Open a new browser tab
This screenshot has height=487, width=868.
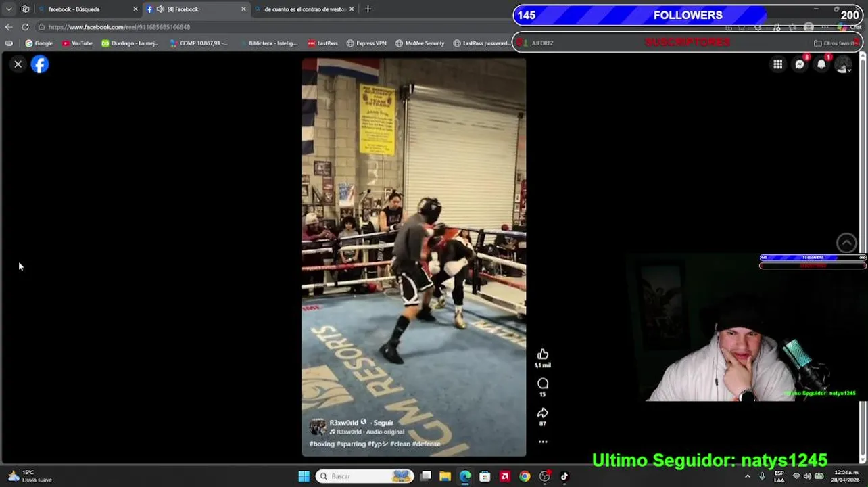click(368, 9)
